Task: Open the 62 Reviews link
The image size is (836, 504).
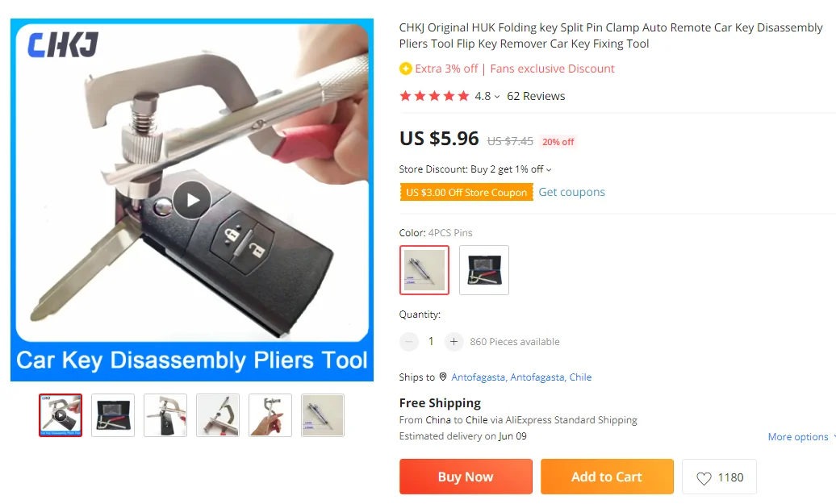Action: [x=536, y=97]
